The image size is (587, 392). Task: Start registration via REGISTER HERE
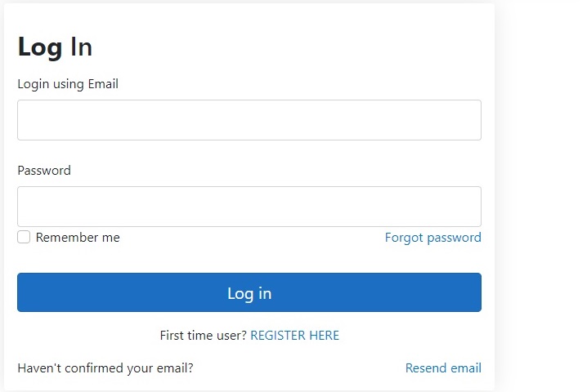[294, 336]
